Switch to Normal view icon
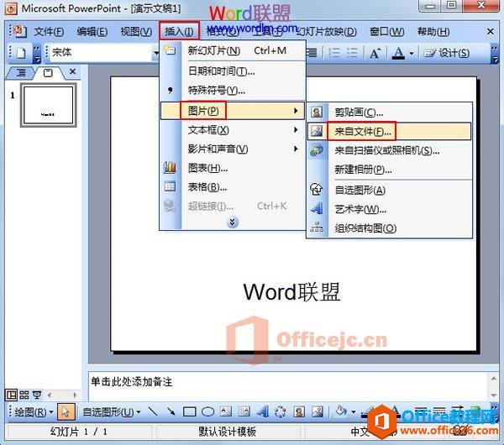Screen dimensions: 504x445 (x=12, y=395)
